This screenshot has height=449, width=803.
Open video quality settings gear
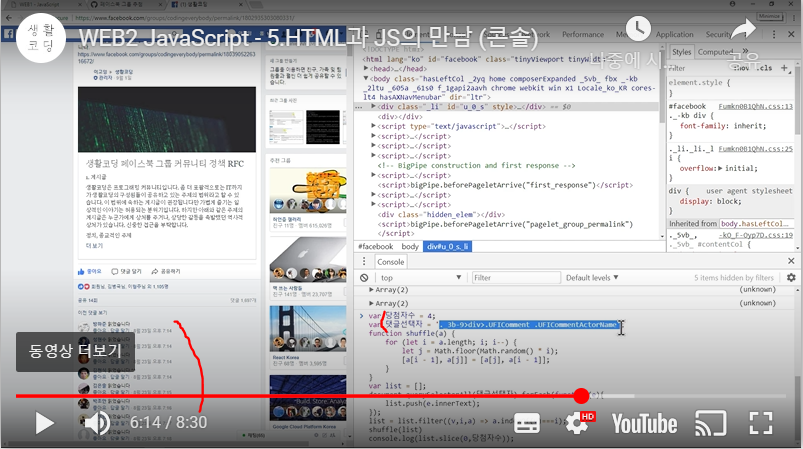point(579,423)
